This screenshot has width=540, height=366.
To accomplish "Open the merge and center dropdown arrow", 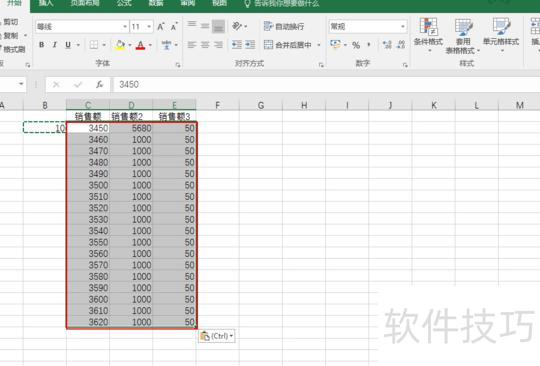I will (319, 45).
